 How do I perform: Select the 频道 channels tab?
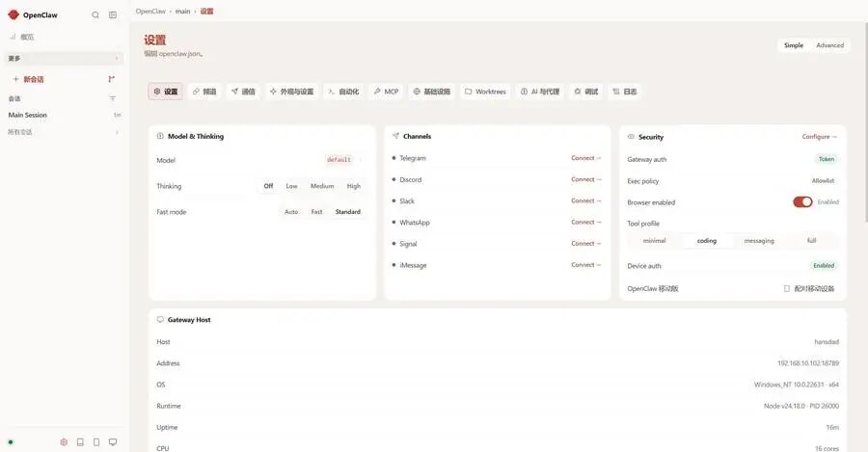[204, 92]
